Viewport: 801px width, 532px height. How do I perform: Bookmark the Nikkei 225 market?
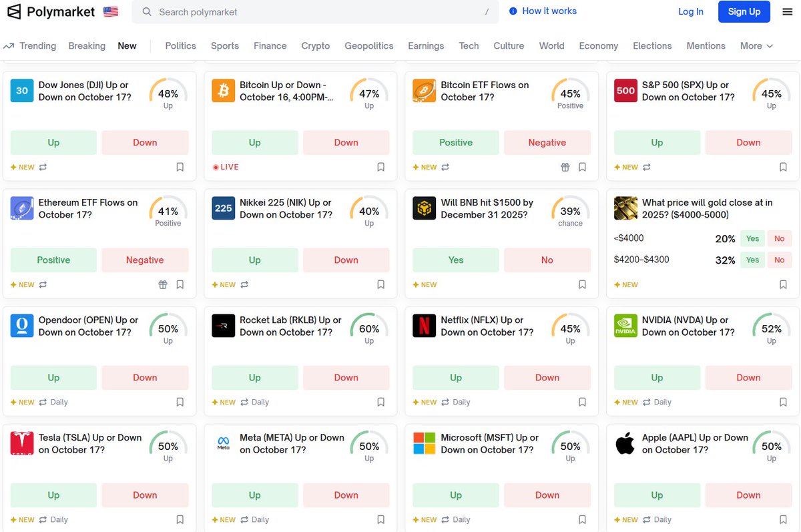coord(380,284)
